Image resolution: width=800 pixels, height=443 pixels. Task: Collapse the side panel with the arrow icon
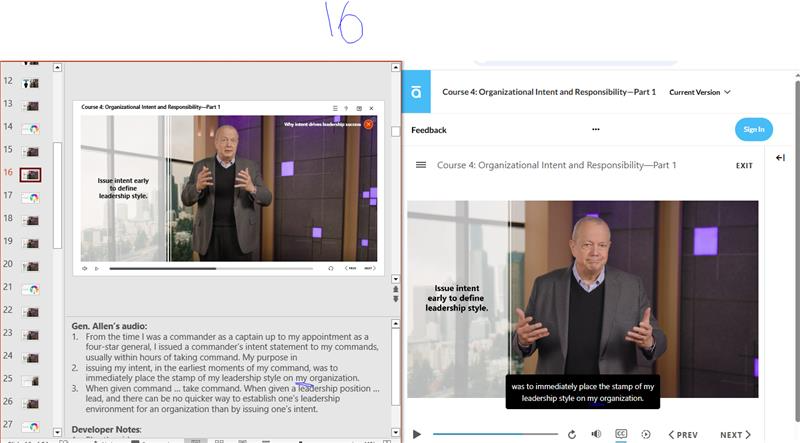coord(781,158)
